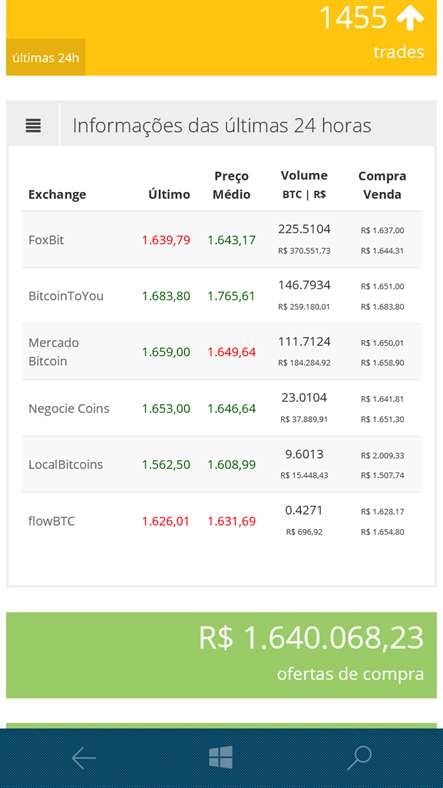
Task: Select the flowBTC exchange
Action: 222,521
